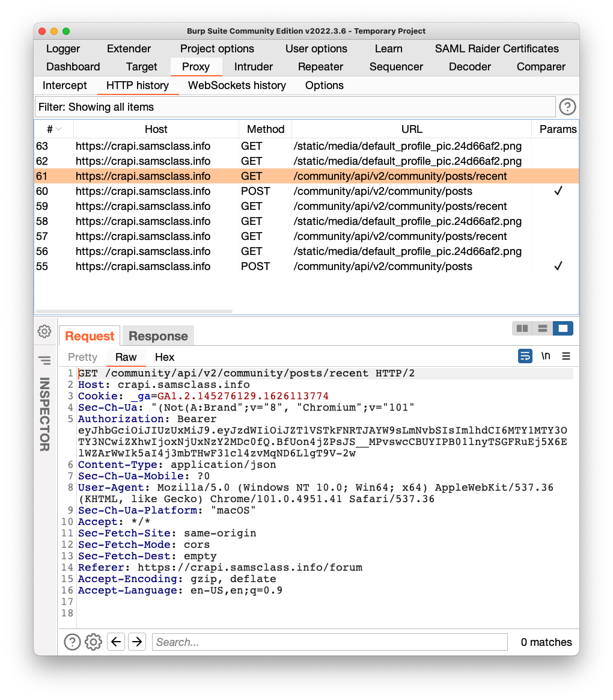
Task: Open the search help question mark icon
Action: [72, 642]
